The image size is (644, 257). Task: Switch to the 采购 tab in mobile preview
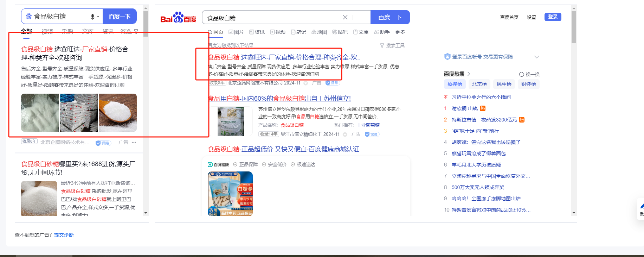(67, 32)
